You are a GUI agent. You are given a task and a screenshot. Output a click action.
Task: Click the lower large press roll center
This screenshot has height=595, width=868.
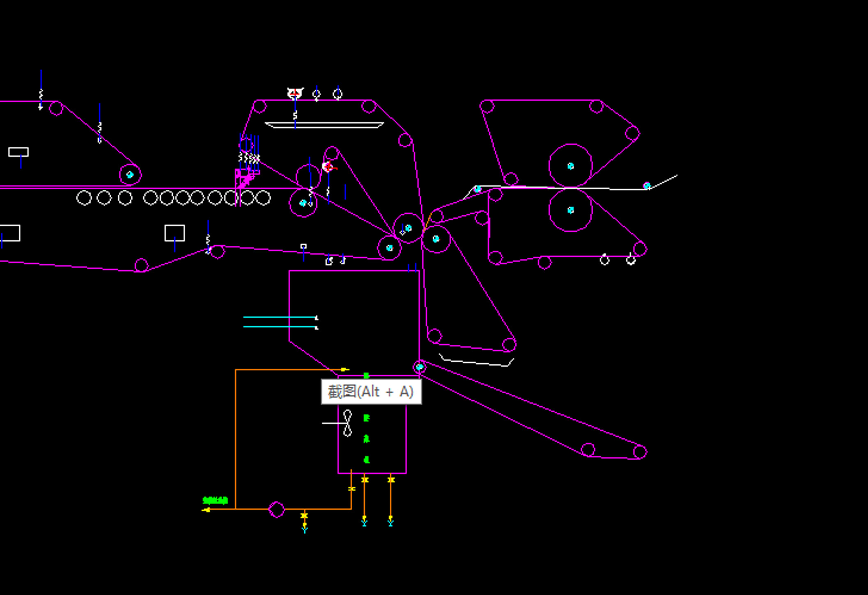coord(570,210)
